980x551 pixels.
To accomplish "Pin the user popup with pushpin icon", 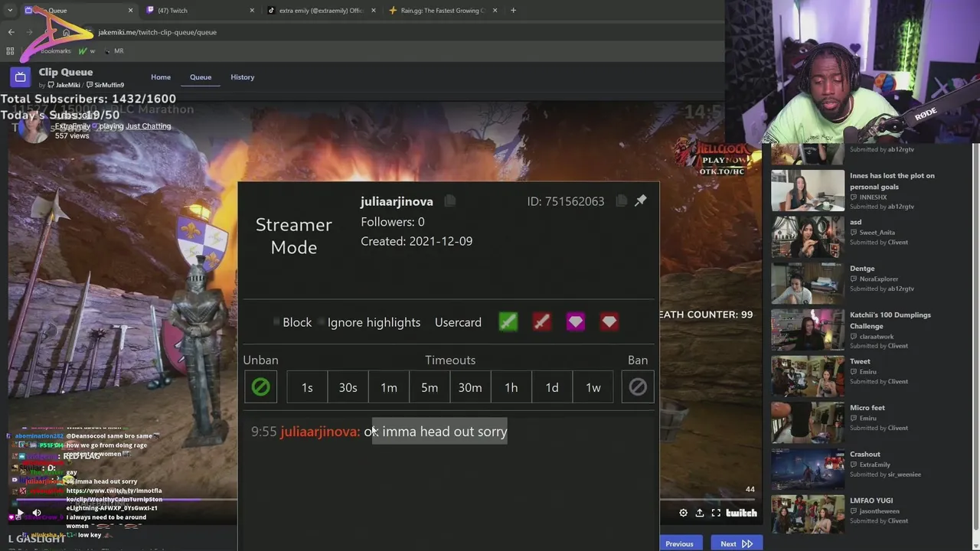I will (x=641, y=201).
